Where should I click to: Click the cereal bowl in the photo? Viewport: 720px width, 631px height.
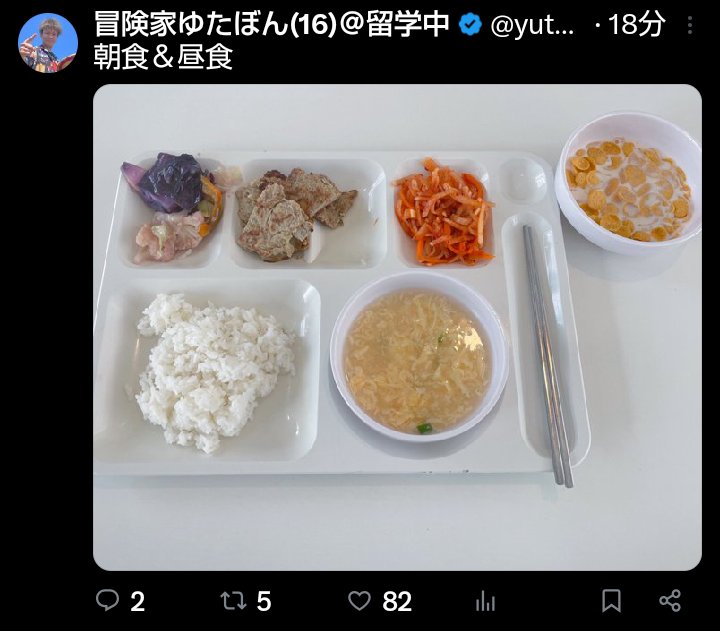click(x=629, y=183)
